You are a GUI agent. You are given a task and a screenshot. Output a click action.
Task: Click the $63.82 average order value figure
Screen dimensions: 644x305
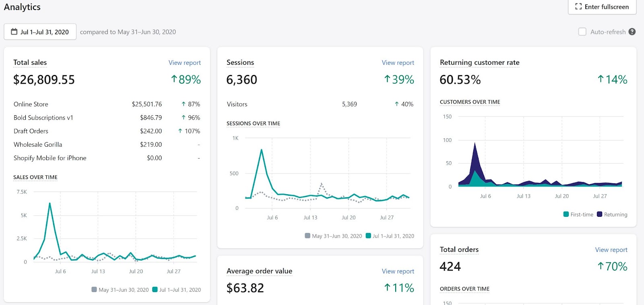click(x=246, y=288)
